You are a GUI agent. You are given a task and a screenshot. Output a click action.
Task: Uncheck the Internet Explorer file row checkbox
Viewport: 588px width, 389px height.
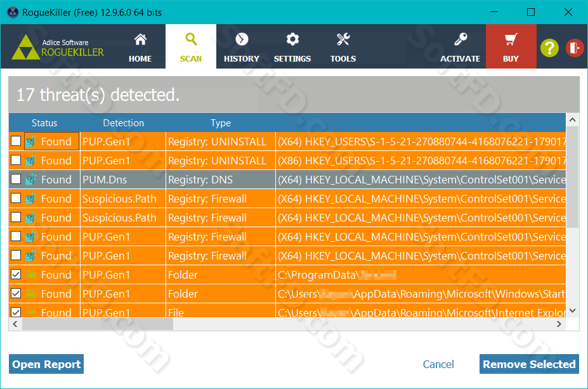click(x=16, y=312)
